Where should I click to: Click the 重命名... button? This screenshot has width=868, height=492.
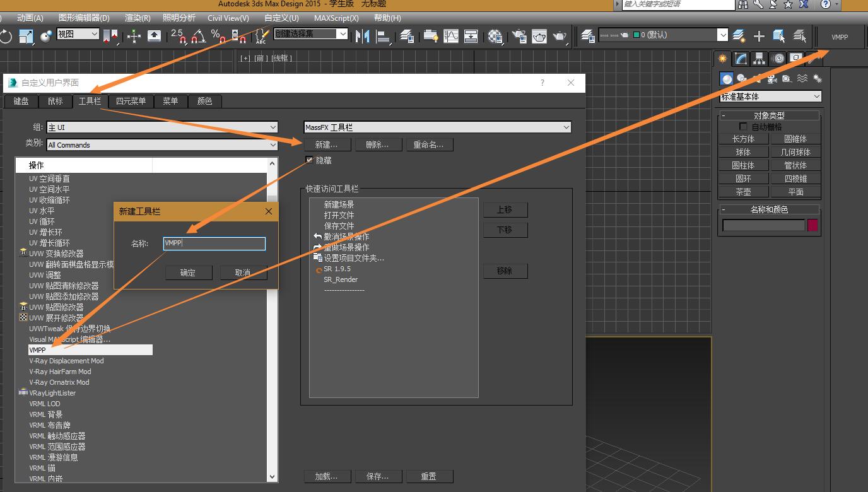tap(429, 144)
